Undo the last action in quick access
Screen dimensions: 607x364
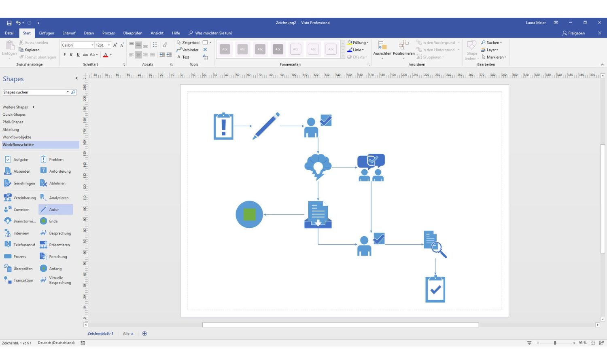coord(18,23)
